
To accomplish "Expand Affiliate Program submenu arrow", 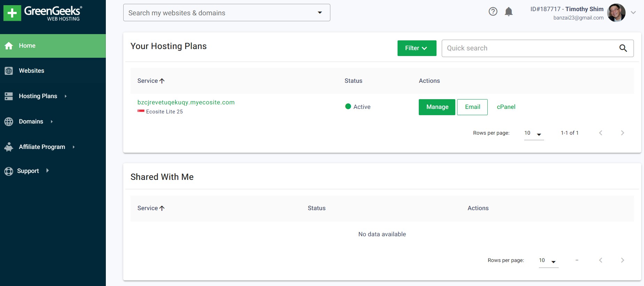I will tap(73, 147).
